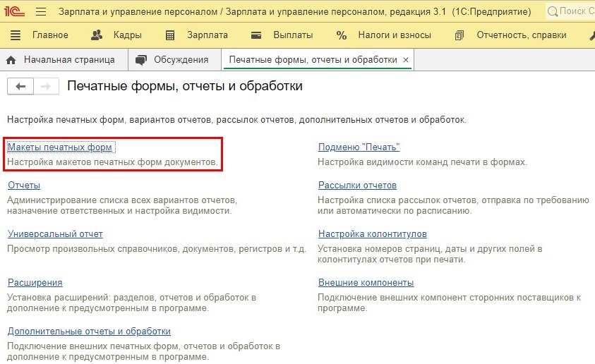Open the Главное menu section
Image resolution: width=595 pixels, height=364 pixels.
[50, 35]
